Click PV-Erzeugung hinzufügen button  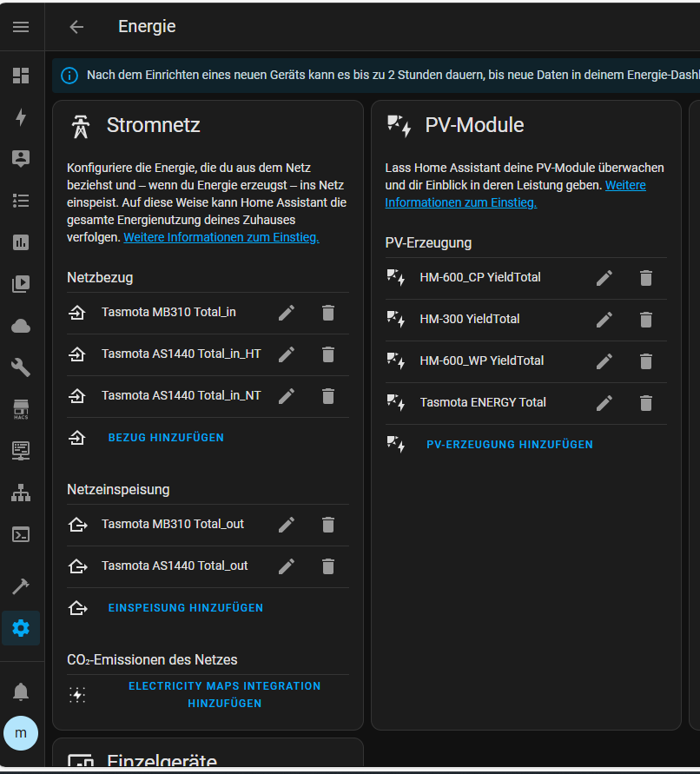pyautogui.click(x=510, y=445)
